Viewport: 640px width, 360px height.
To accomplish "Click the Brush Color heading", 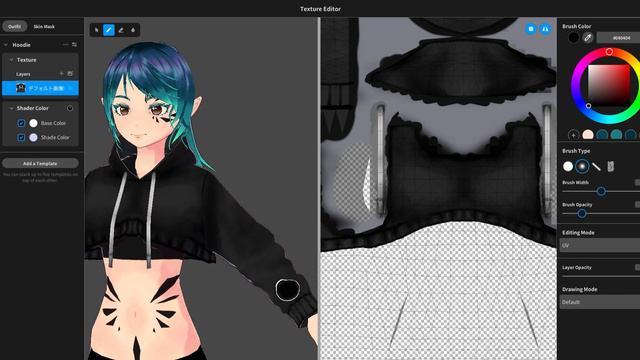I will (x=577, y=26).
